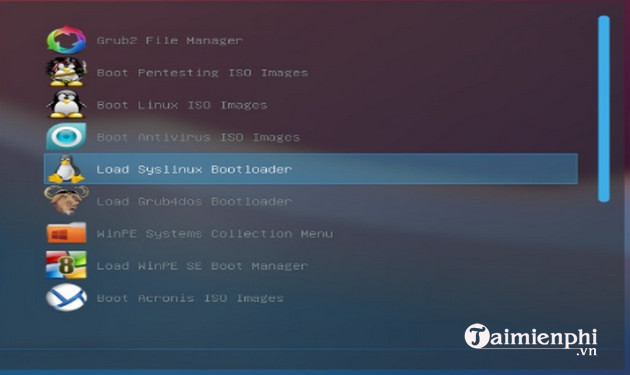The width and height of the screenshot is (630, 375).
Task: Click the penguin icon beside Load Syslinux Bootloader
Action: [x=66, y=169]
